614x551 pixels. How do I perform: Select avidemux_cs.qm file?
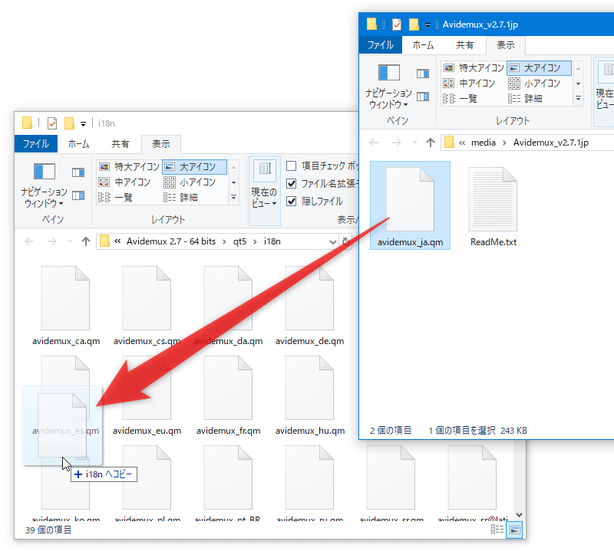click(147, 306)
